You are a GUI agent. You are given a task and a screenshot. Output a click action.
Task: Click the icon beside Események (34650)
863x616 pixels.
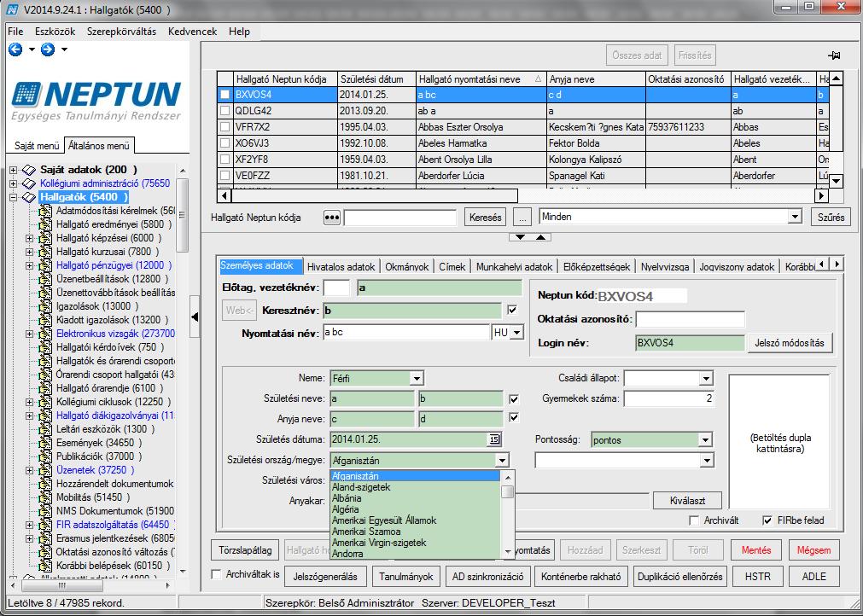(x=46, y=443)
